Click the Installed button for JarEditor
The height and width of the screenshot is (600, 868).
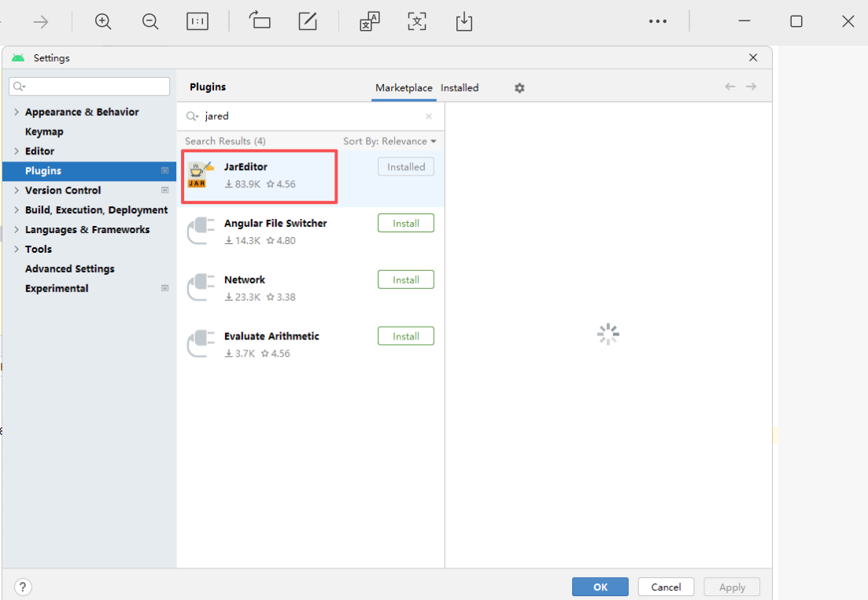point(406,167)
